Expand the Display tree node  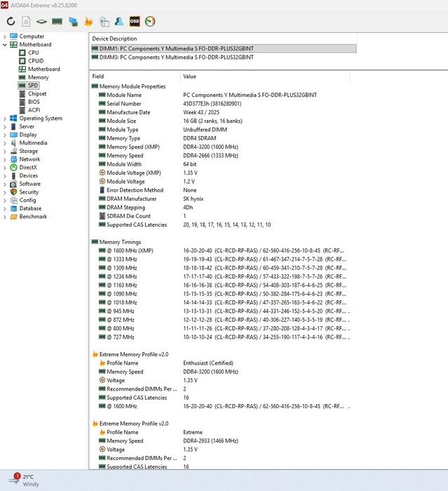point(4,135)
